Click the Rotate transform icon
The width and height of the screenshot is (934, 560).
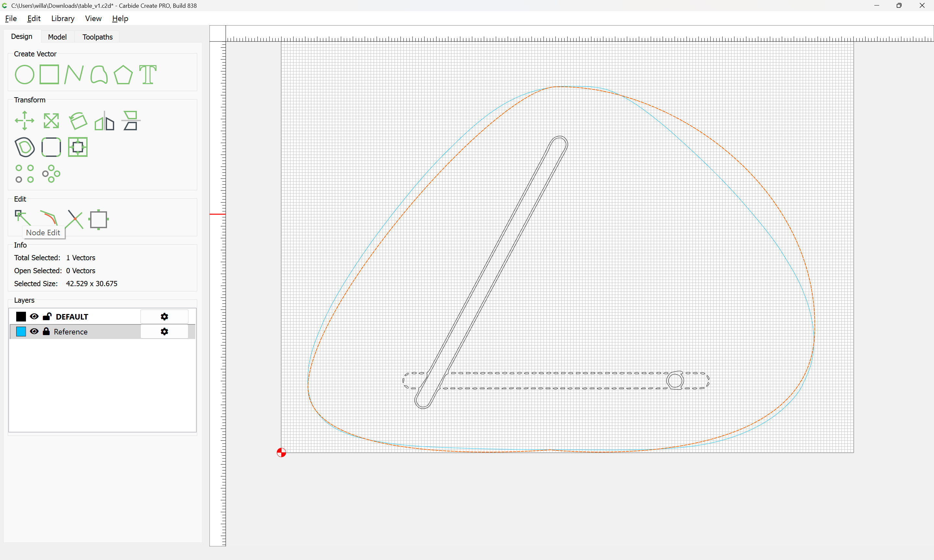(78, 121)
